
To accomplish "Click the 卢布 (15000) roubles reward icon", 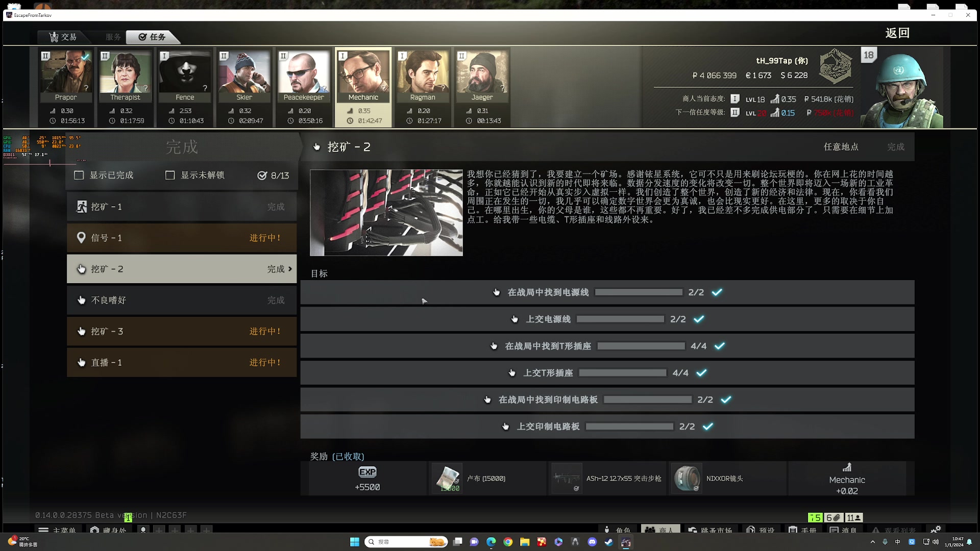I will [447, 479].
